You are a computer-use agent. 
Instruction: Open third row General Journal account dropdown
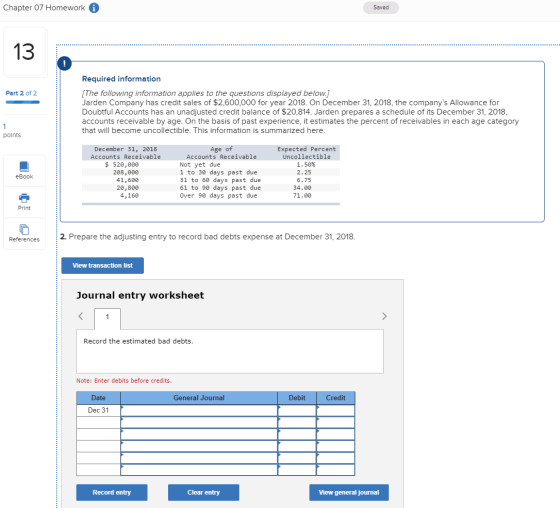point(199,434)
